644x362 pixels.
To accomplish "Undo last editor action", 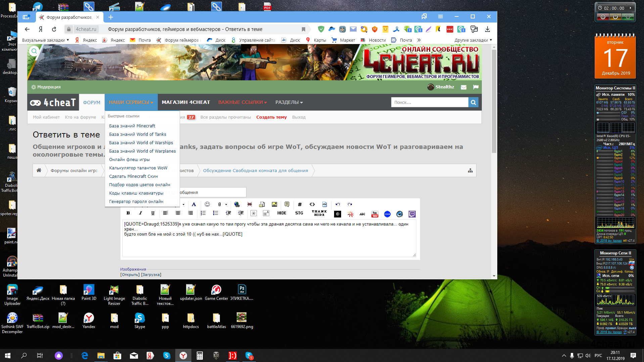I will click(338, 204).
